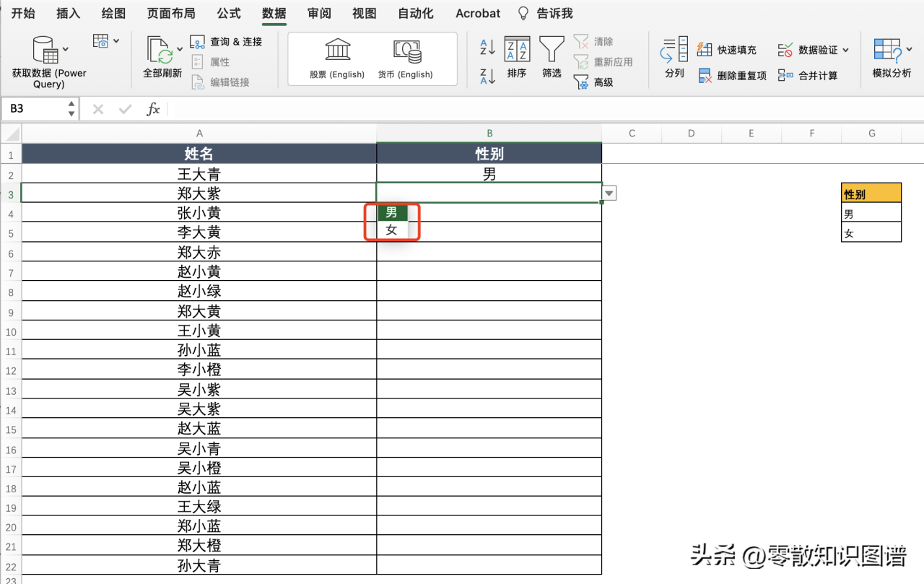Viewport: 924px width, 584px height.
Task: Switch to the 公式 tab
Action: coord(229,14)
